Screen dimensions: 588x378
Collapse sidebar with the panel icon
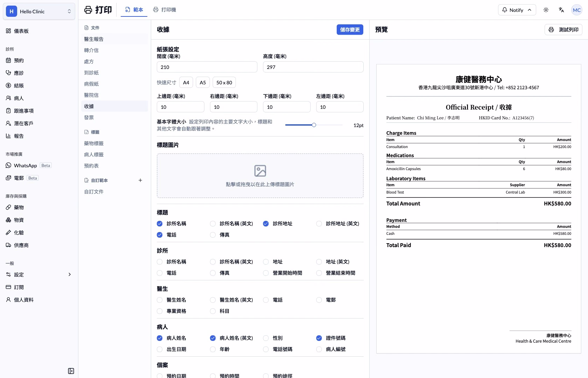pyautogui.click(x=71, y=371)
